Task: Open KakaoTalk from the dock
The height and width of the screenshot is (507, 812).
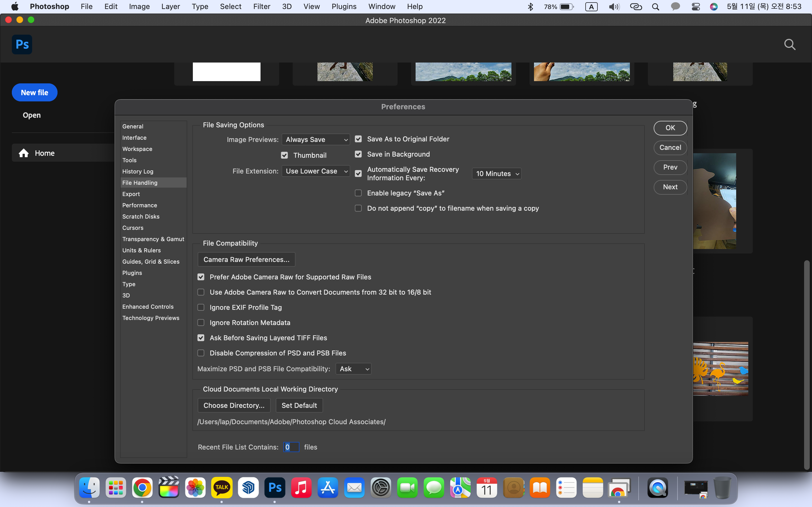Action: (221, 488)
